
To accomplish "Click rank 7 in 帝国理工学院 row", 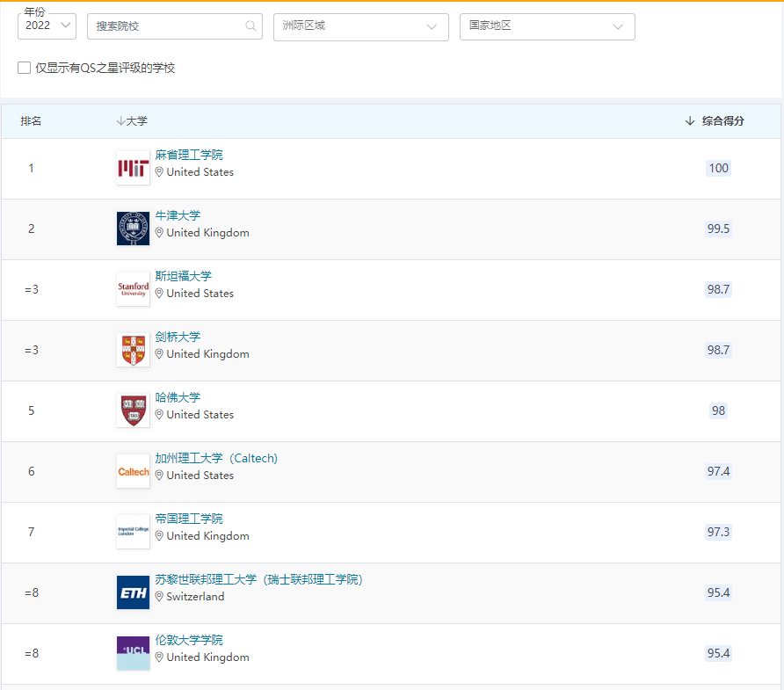I will (x=31, y=532).
